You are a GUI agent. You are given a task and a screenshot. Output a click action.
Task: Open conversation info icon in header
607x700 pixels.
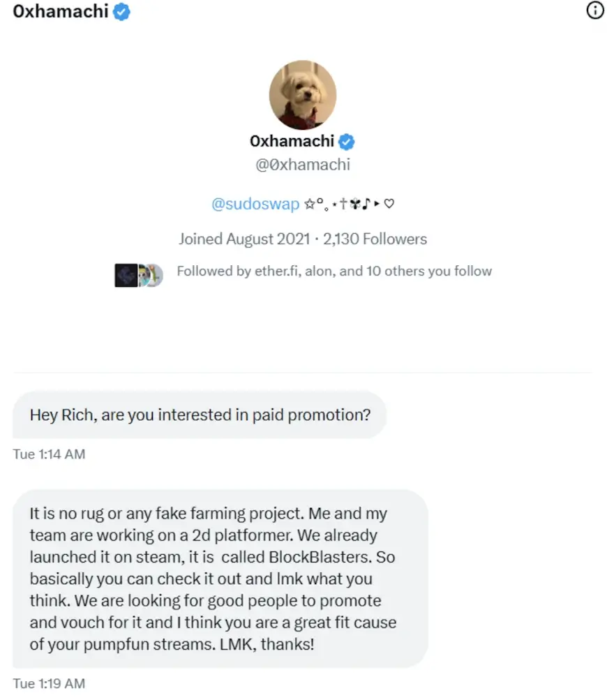click(x=594, y=11)
